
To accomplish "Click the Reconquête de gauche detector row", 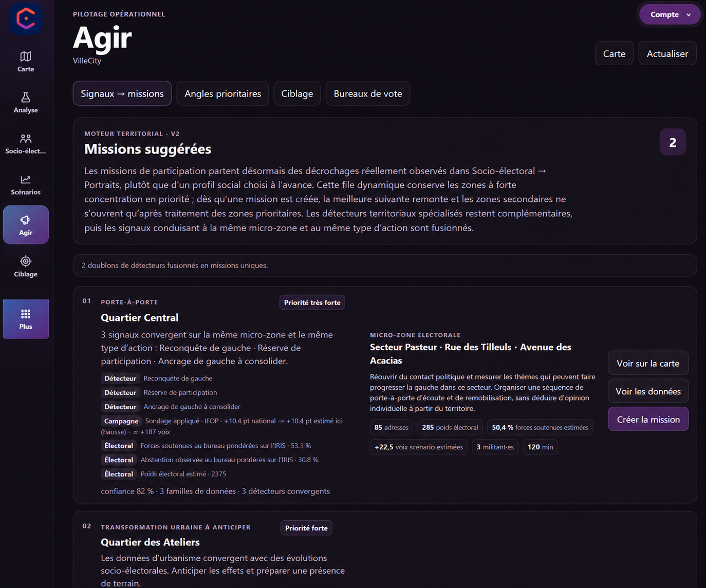I will point(157,378).
